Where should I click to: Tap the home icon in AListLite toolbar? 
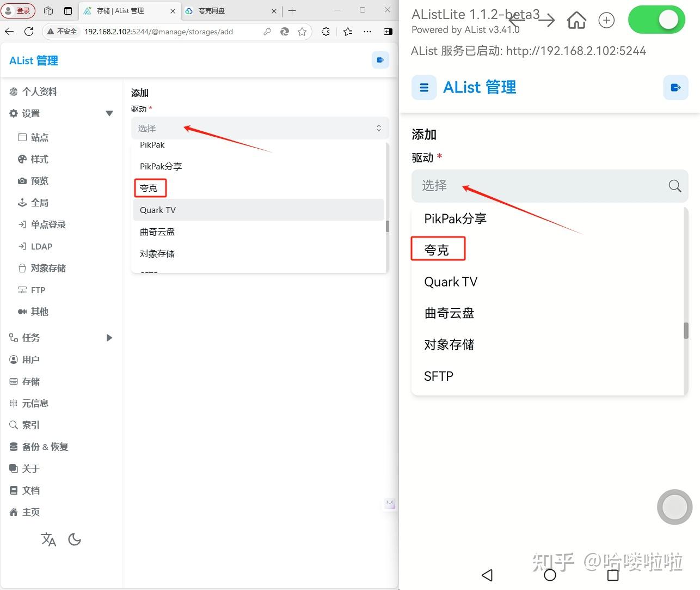(576, 20)
